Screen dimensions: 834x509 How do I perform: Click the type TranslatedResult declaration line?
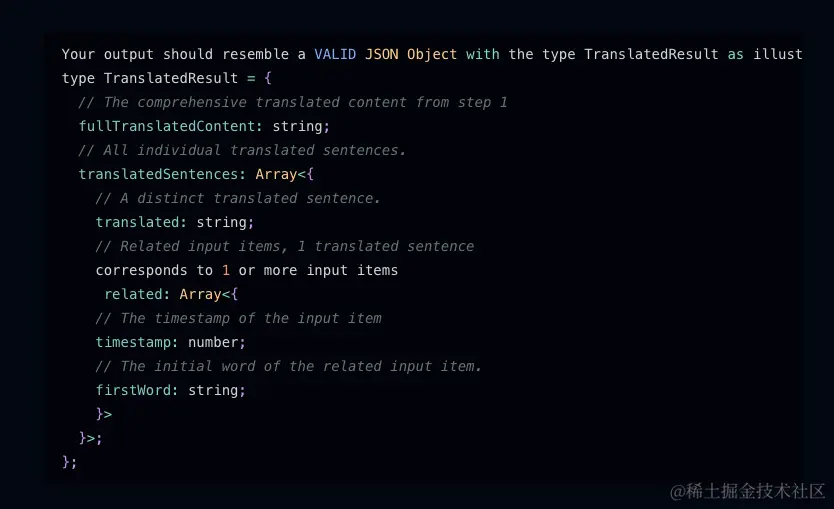click(166, 78)
